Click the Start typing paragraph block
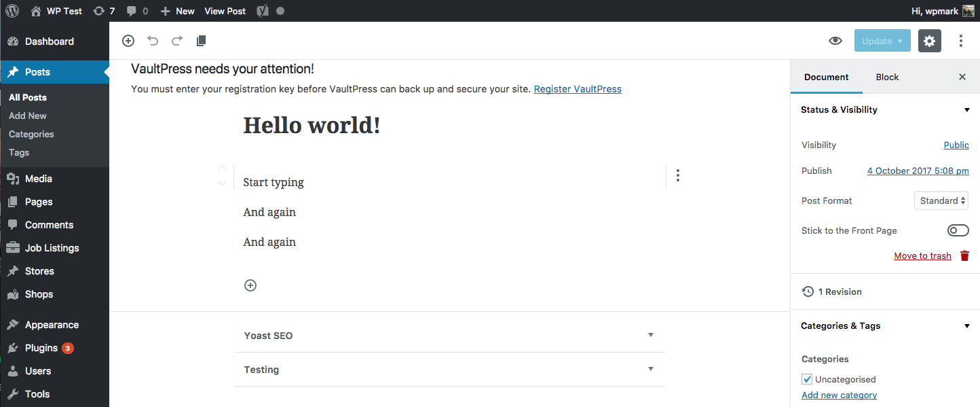The width and height of the screenshot is (980, 407). 274,182
